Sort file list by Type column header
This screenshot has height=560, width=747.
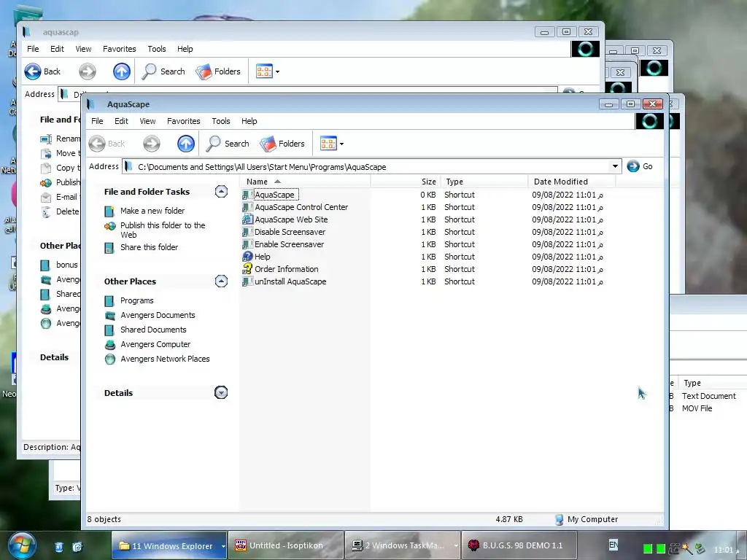point(484,182)
